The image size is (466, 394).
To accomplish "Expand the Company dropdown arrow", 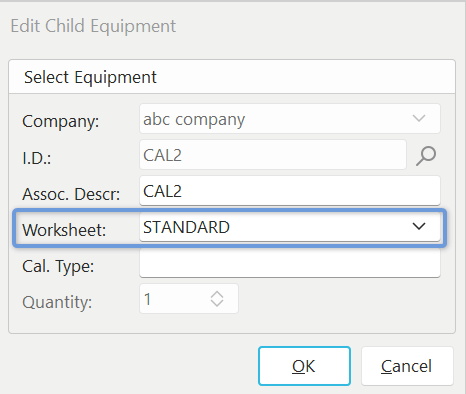I will coord(419,118).
